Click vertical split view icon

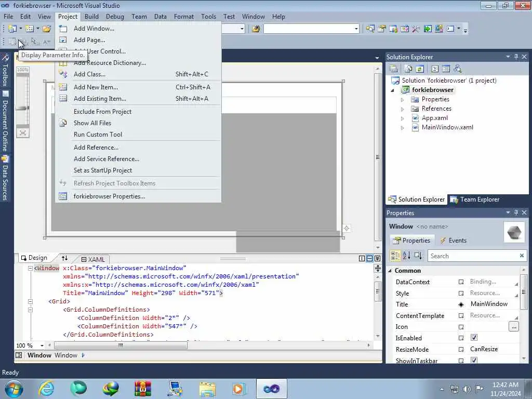(362, 259)
